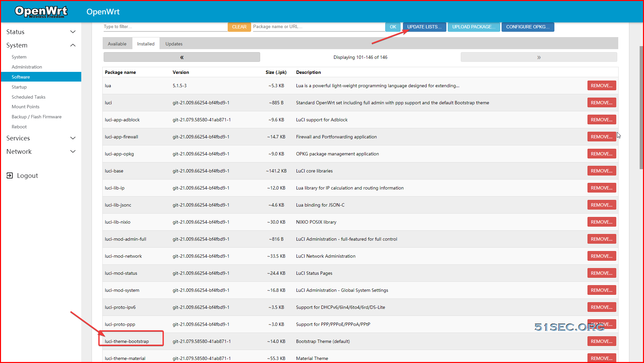Viewport: 644px width, 363px height.
Task: Focus the Type to filter field
Action: pyautogui.click(x=165, y=27)
